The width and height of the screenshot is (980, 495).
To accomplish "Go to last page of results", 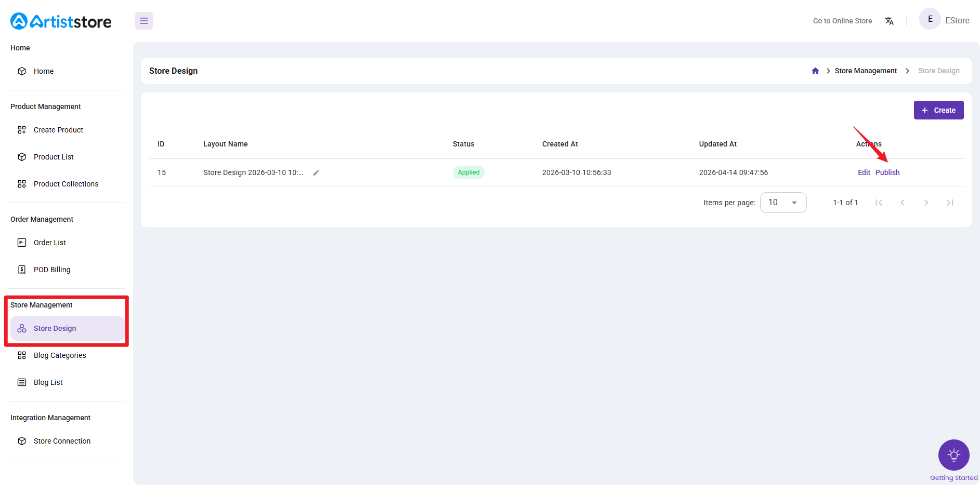I will [x=950, y=203].
